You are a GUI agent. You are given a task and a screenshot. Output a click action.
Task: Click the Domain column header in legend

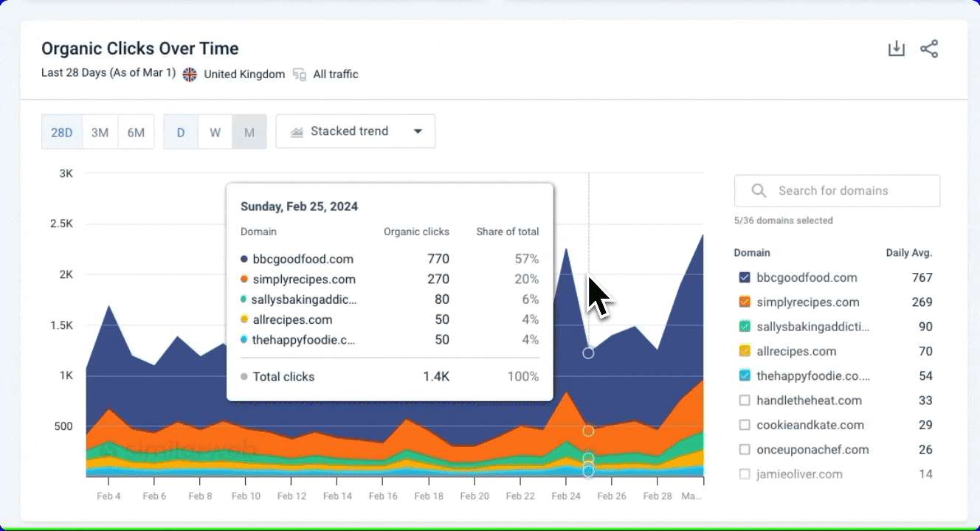pyautogui.click(x=752, y=253)
